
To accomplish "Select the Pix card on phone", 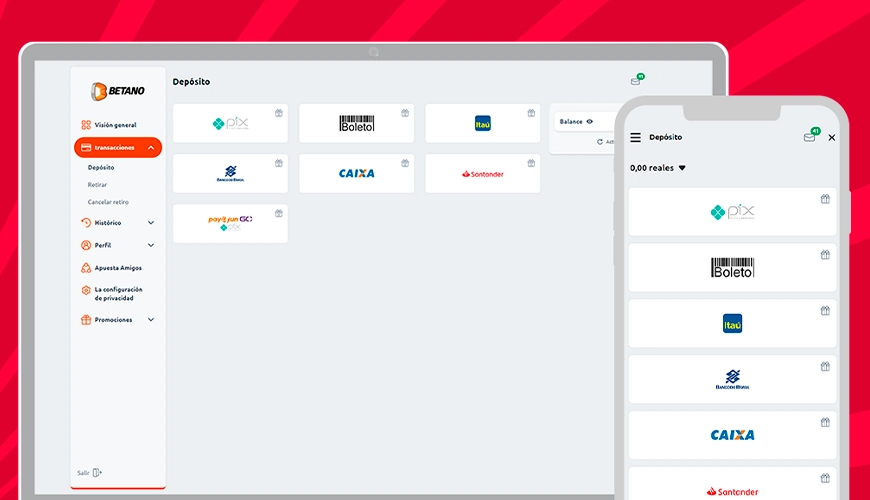I will 732,211.
